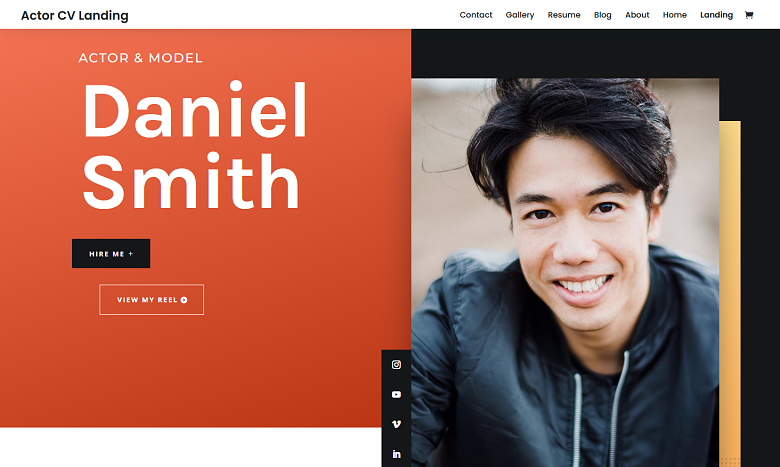Select the Home menu item
The width and height of the screenshot is (780, 467).
(x=675, y=15)
